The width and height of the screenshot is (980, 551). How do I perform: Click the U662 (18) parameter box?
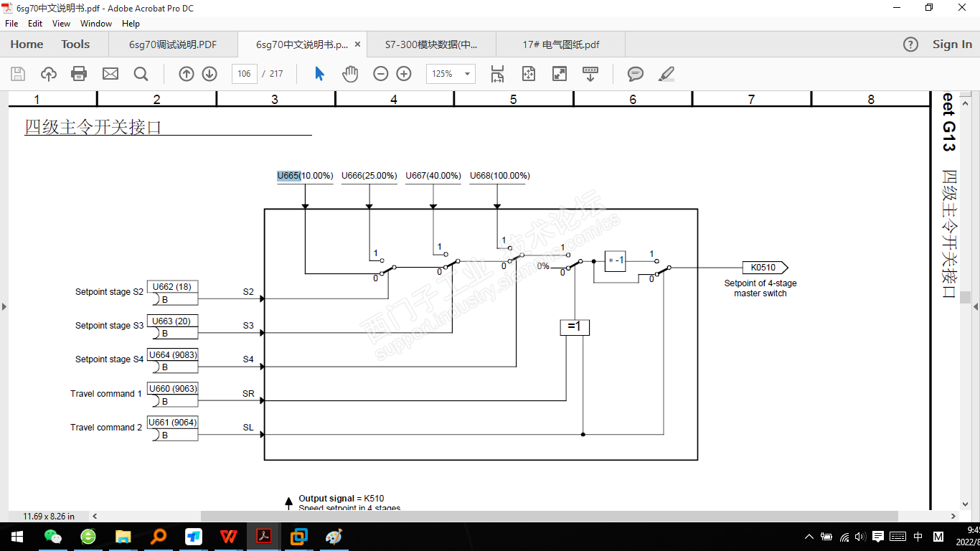[x=172, y=287]
